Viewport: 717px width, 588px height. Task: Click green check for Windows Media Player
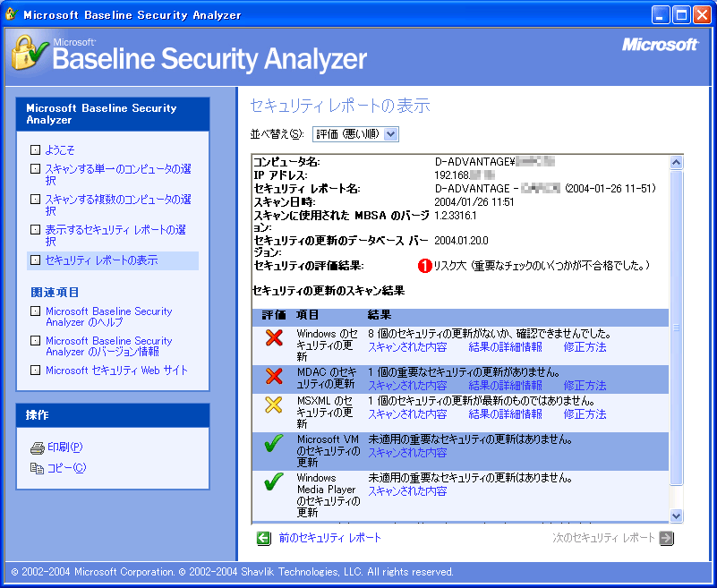point(273,481)
